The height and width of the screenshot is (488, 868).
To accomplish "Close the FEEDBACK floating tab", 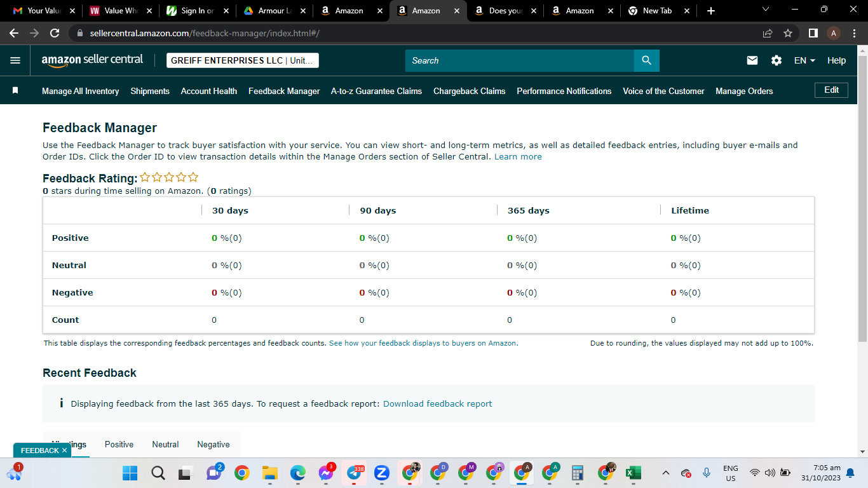I will 64,451.
